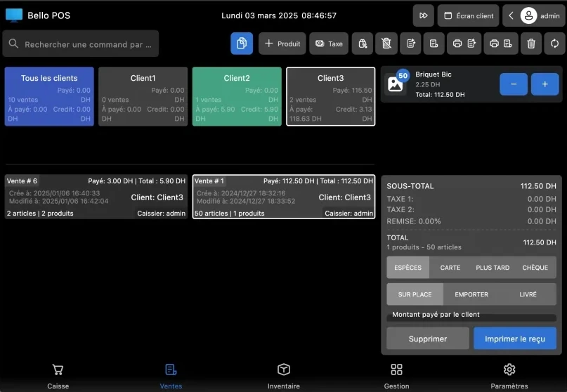Click the TAXE 2: line

point(471,210)
